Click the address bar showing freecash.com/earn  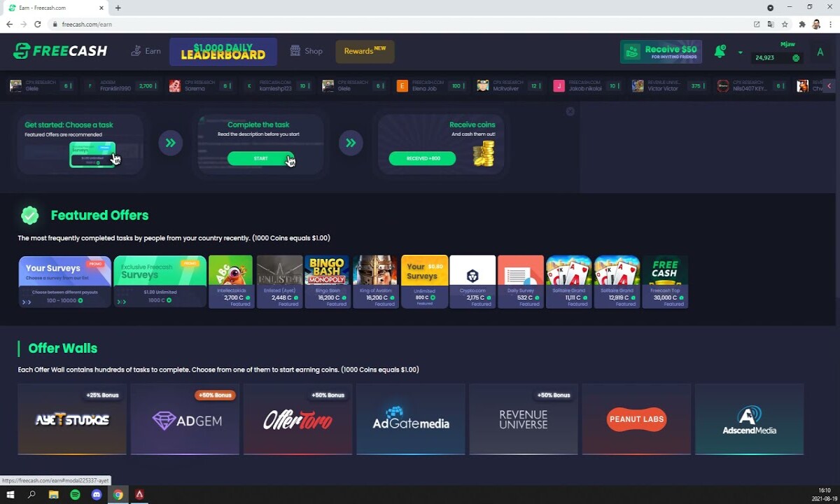click(x=399, y=24)
